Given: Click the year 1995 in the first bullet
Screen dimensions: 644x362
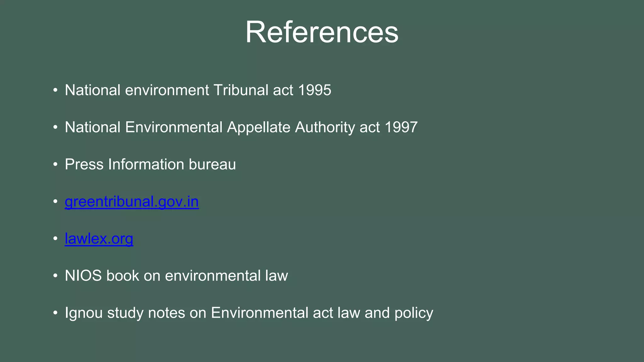Looking at the screenshot, I should point(314,90).
